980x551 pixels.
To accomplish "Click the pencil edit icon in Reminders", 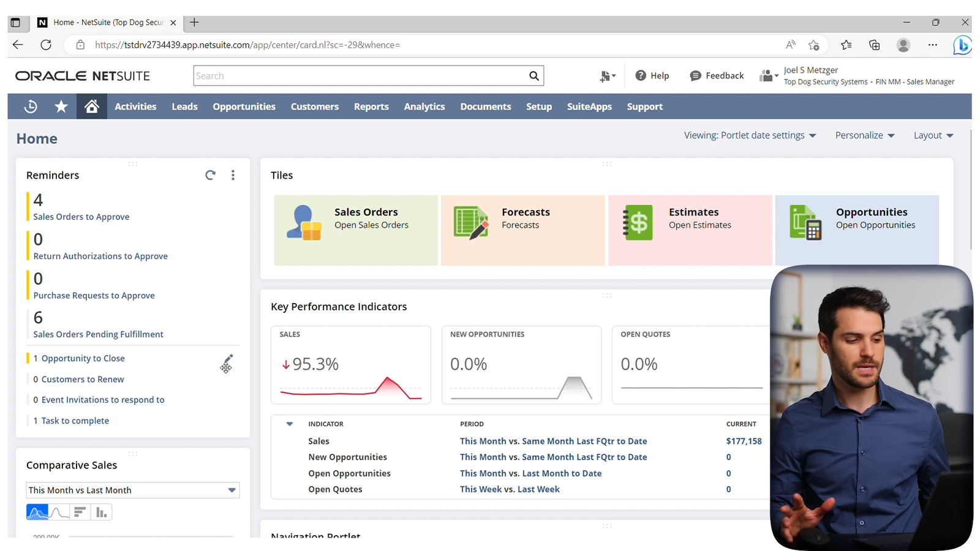I will click(x=228, y=359).
